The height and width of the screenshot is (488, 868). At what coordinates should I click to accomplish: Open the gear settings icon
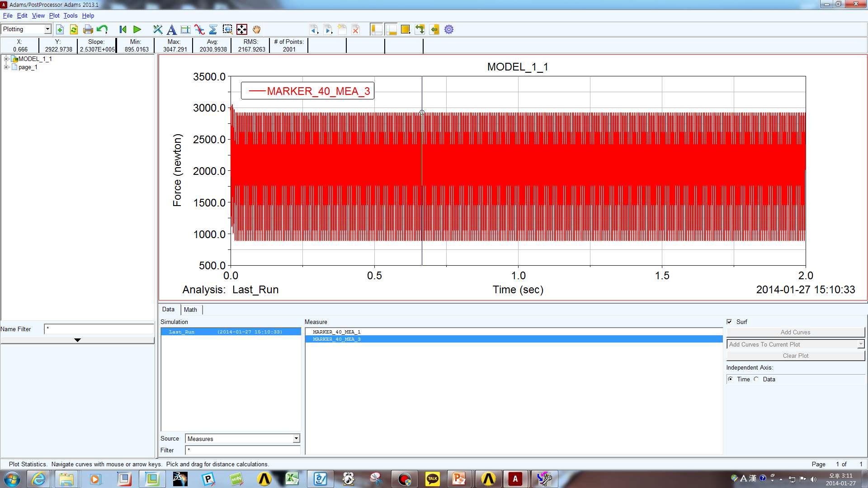449,30
